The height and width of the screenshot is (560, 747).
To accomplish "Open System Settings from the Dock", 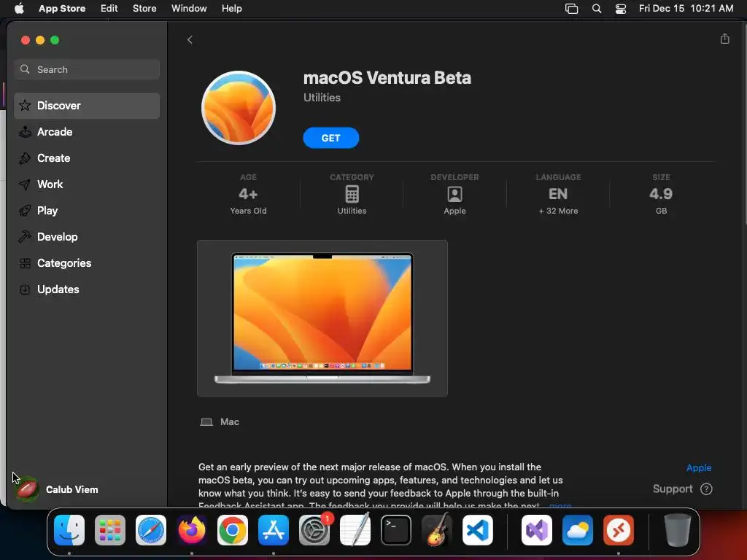I will (314, 530).
